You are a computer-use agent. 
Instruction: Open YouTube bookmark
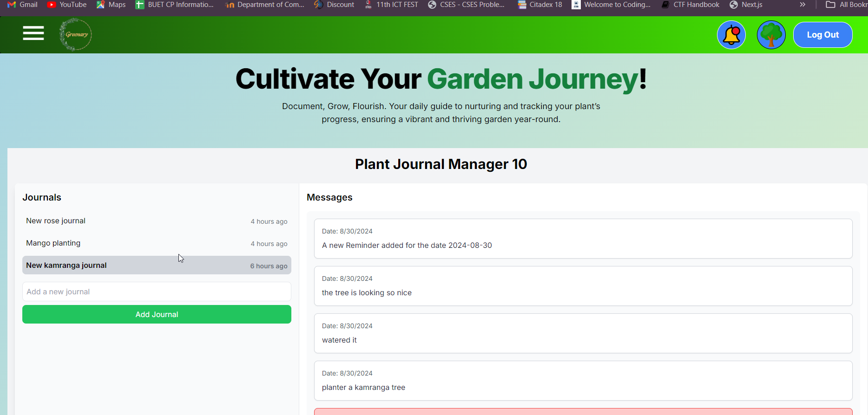coord(67,5)
